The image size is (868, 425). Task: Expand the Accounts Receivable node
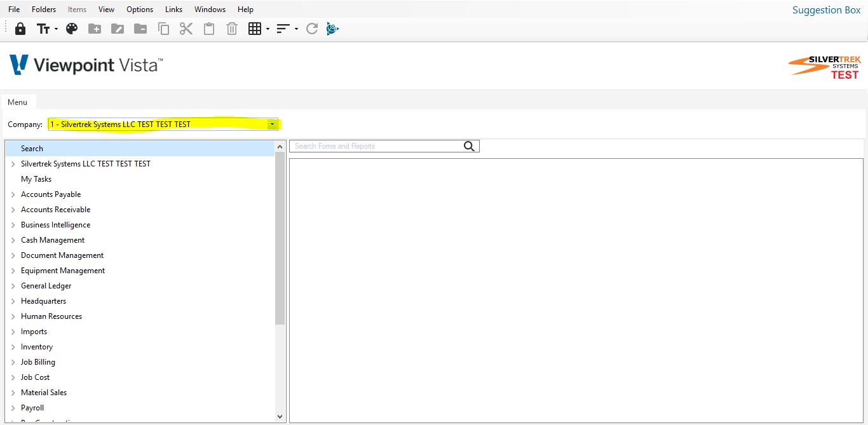coord(13,210)
